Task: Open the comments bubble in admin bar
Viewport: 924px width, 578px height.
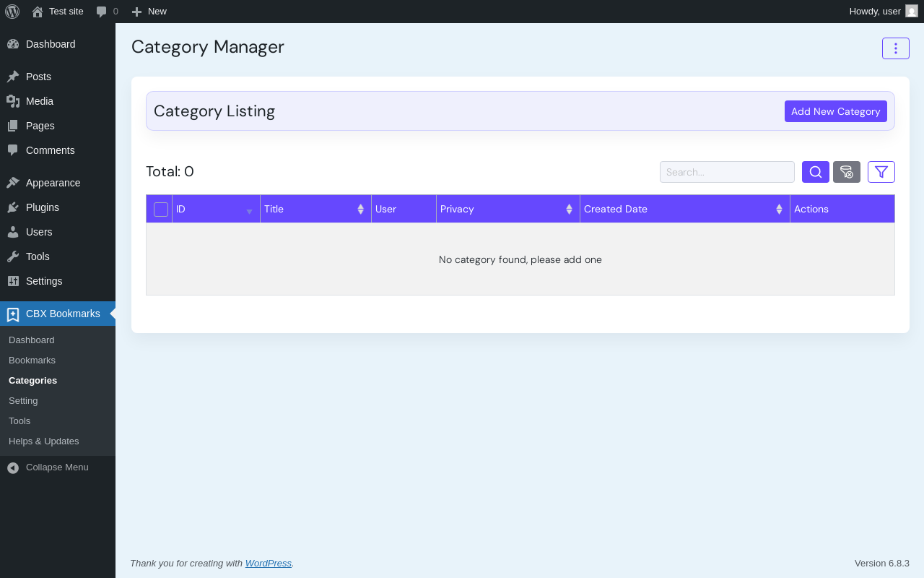Action: tap(107, 12)
